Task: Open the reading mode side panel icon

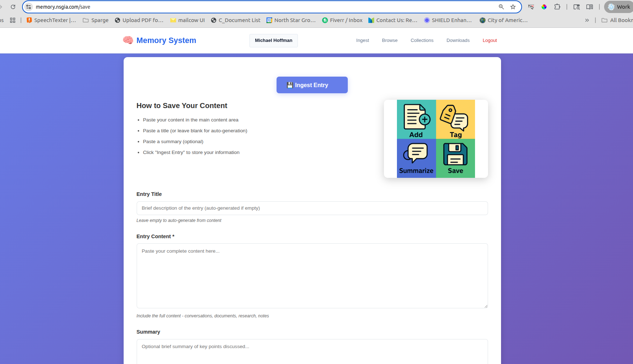Action: [x=590, y=7]
